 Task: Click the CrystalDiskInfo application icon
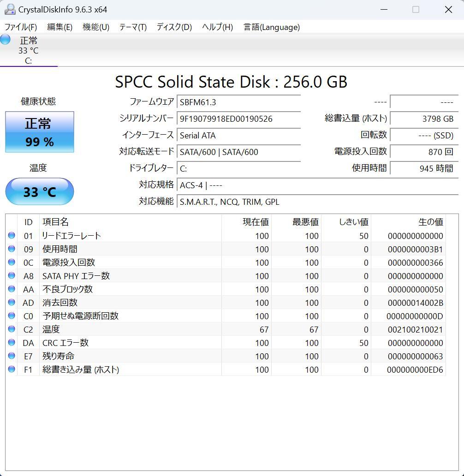pyautogui.click(x=10, y=9)
